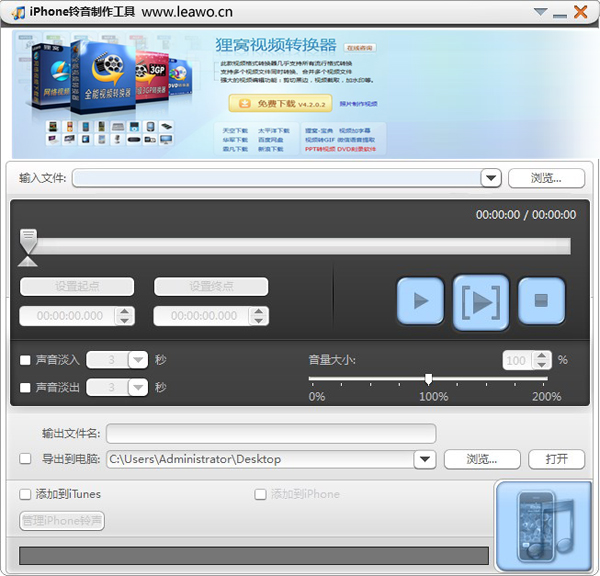
Task: Enable the 声音淡入 fade-in checkbox
Action: [x=25, y=360]
